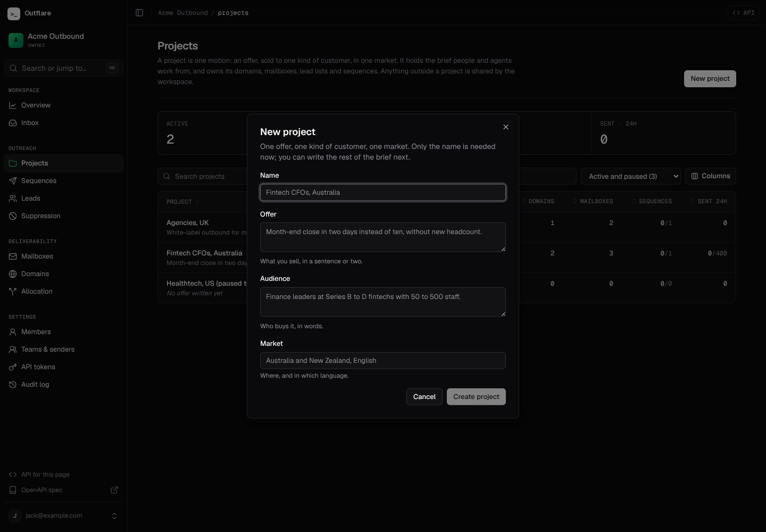Close the New project dialog with the X

506,127
